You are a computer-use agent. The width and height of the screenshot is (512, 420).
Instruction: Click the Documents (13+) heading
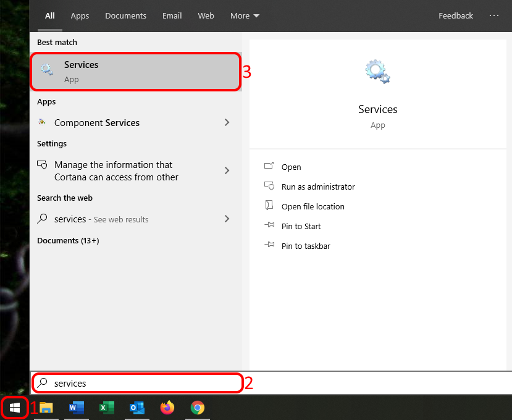pos(68,241)
